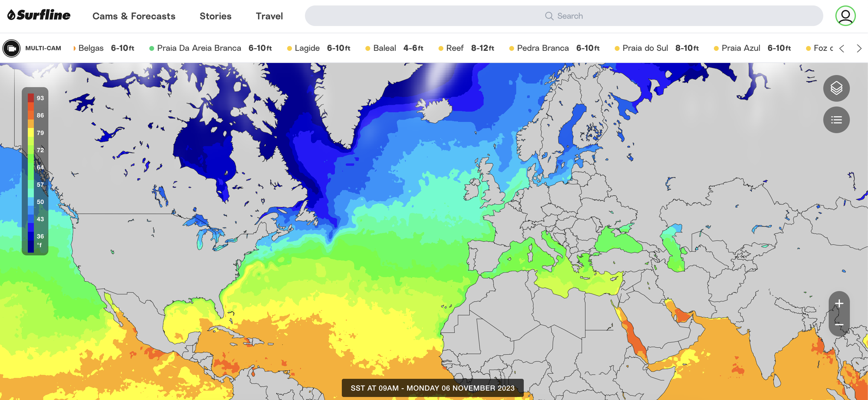This screenshot has width=868, height=400.
Task: Open the MULTI-CAM link label
Action: 43,48
